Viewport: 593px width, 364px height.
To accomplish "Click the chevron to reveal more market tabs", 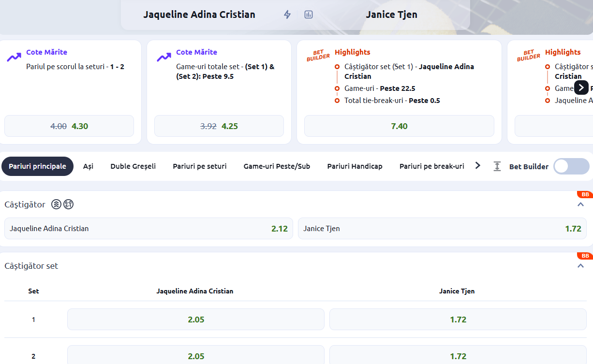I will [x=477, y=165].
